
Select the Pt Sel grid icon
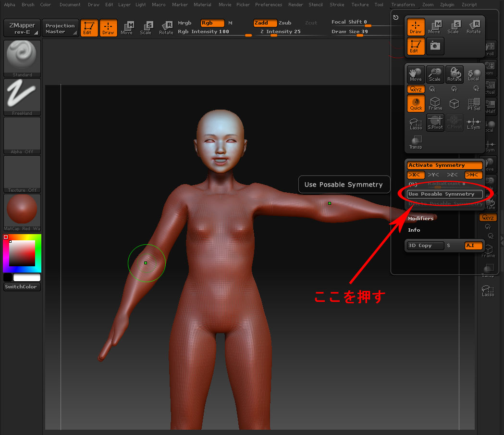pos(474,103)
